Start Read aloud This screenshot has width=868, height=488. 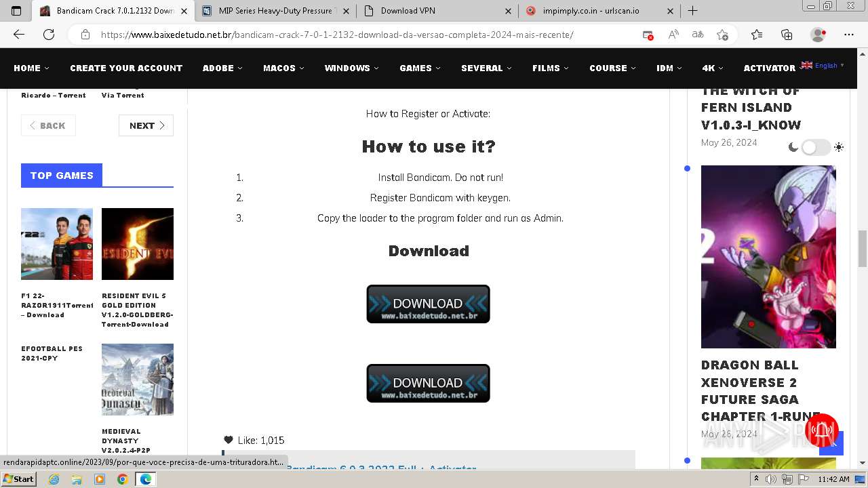(x=673, y=35)
